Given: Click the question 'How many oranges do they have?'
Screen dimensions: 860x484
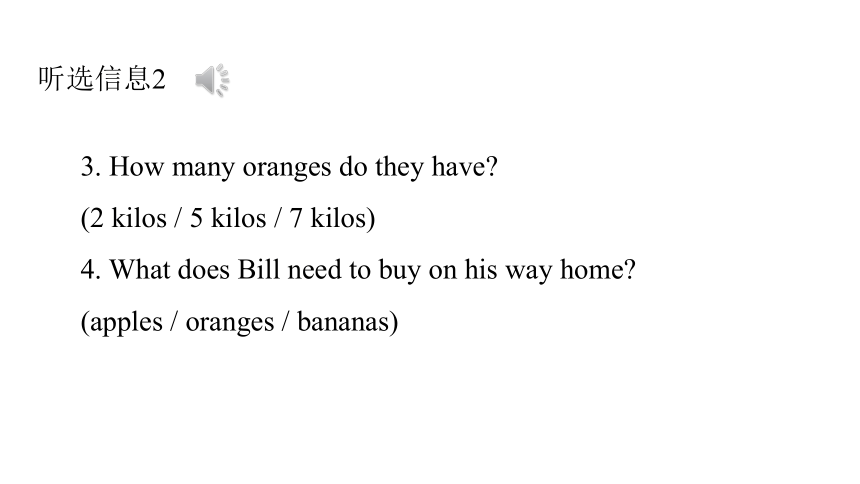Looking at the screenshot, I should tap(289, 167).
